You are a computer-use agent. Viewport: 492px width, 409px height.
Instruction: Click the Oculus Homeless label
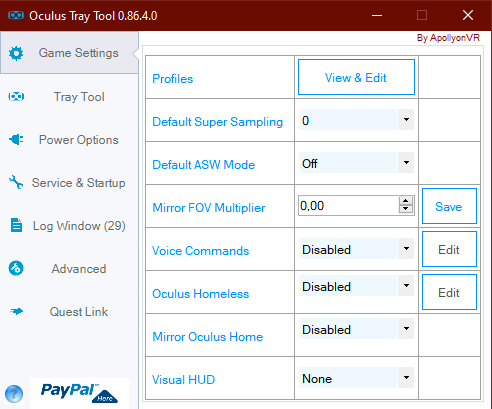pos(201,294)
